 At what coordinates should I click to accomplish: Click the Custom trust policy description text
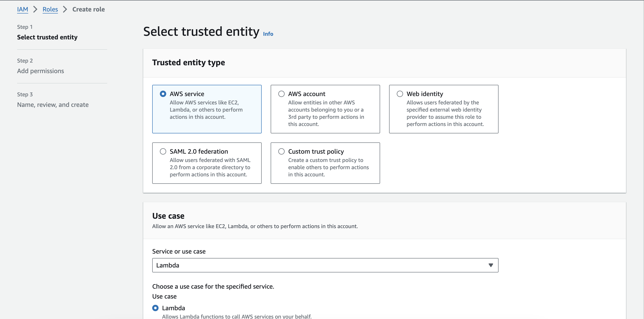click(328, 167)
